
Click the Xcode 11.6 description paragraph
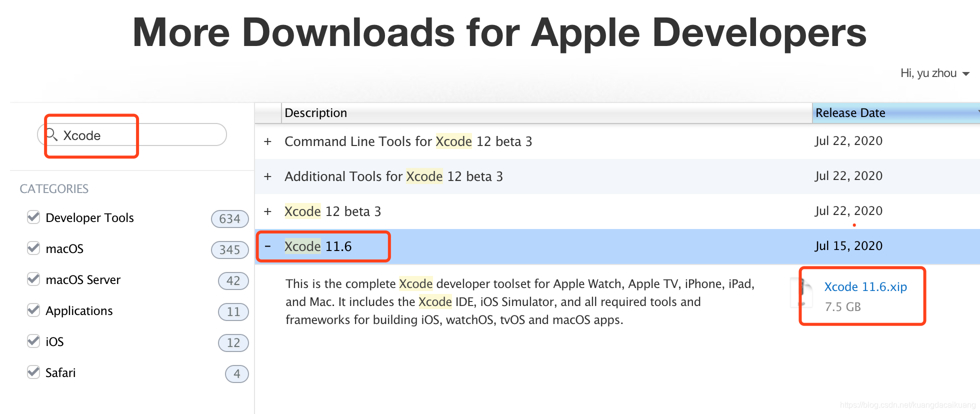point(520,302)
